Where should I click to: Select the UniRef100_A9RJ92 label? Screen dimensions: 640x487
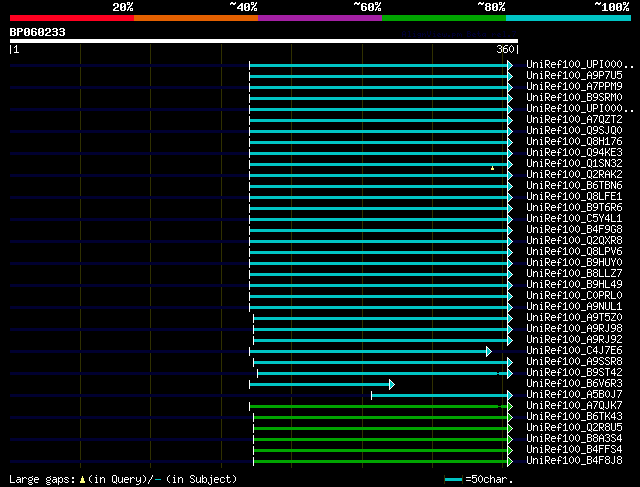pyautogui.click(x=574, y=340)
